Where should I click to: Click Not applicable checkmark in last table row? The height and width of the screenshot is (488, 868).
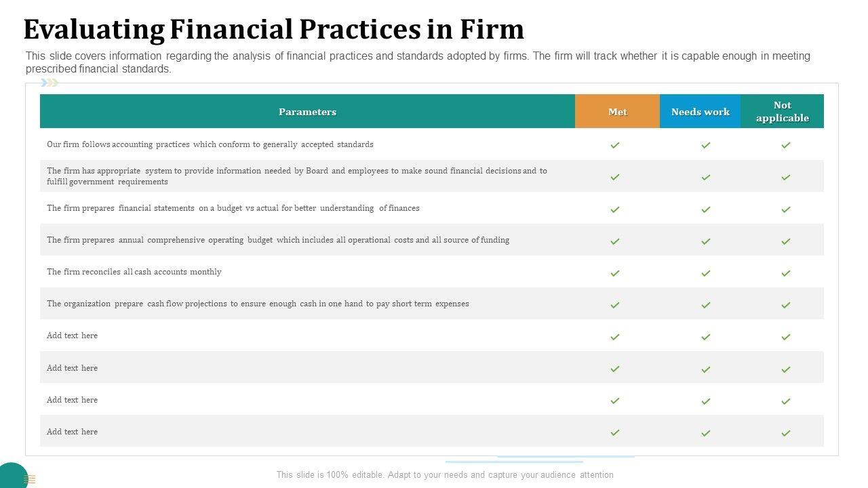(x=785, y=432)
